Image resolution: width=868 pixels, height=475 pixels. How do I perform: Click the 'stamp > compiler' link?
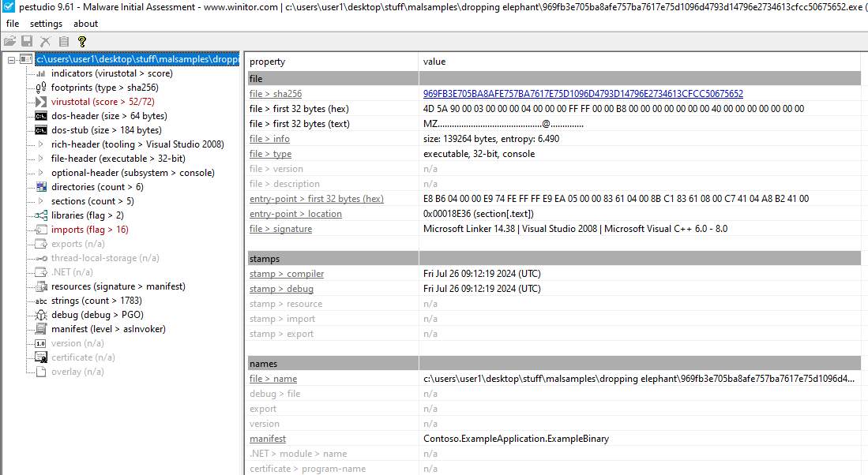[286, 274]
